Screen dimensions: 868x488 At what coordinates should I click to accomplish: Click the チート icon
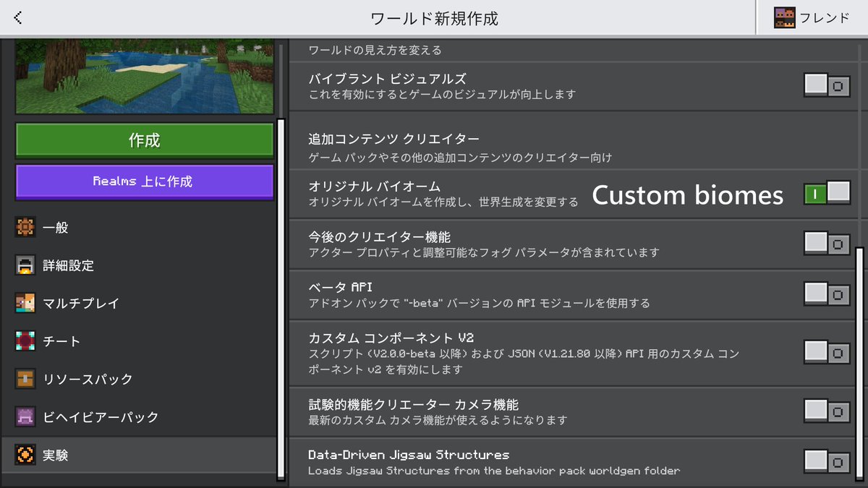pos(25,341)
